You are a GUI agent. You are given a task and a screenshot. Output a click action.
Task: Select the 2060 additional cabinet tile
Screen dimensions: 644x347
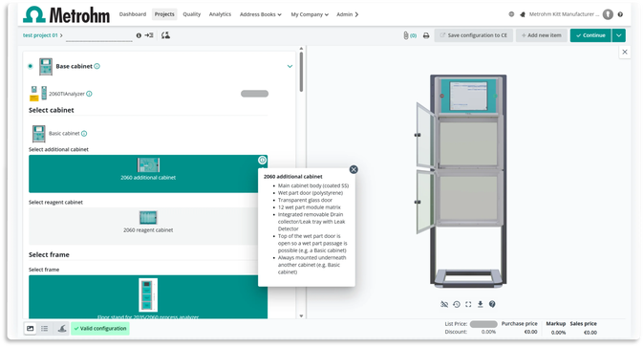click(148, 174)
